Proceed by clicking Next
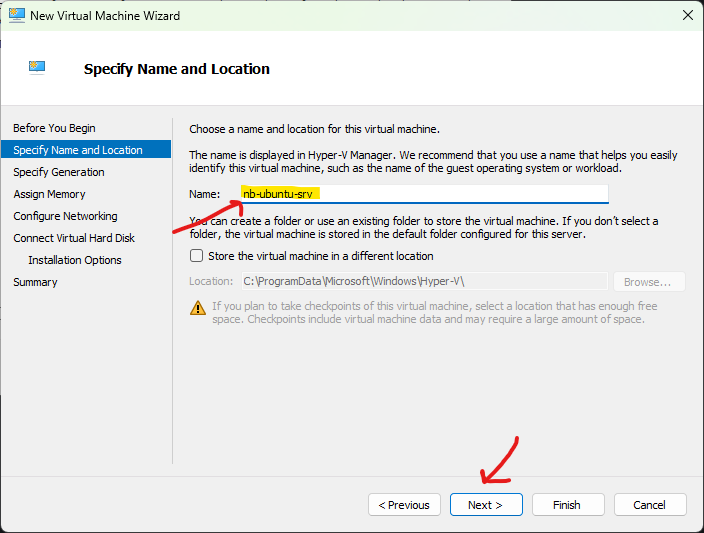 [x=486, y=505]
